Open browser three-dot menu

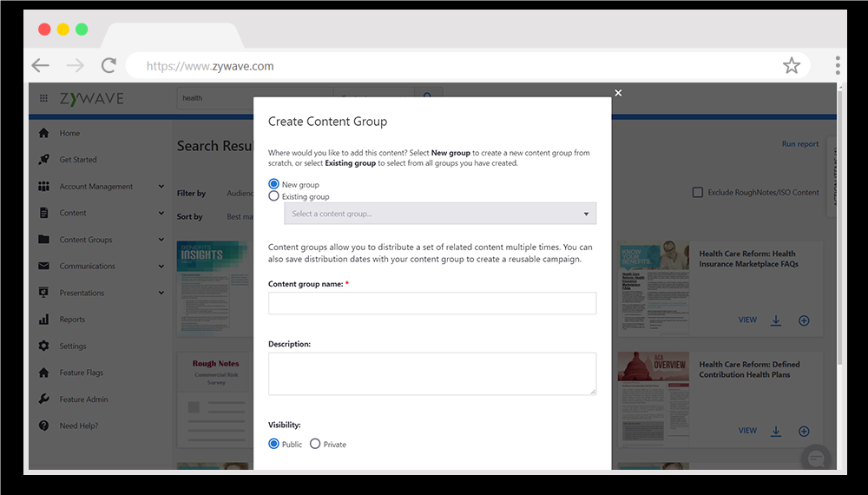(838, 65)
